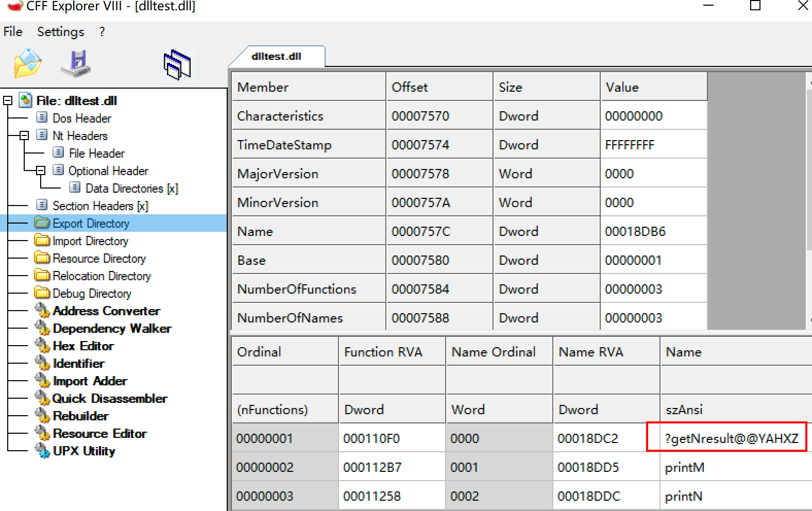Open the Dependency Walker tool
Image resolution: width=812 pixels, height=511 pixels.
click(111, 329)
